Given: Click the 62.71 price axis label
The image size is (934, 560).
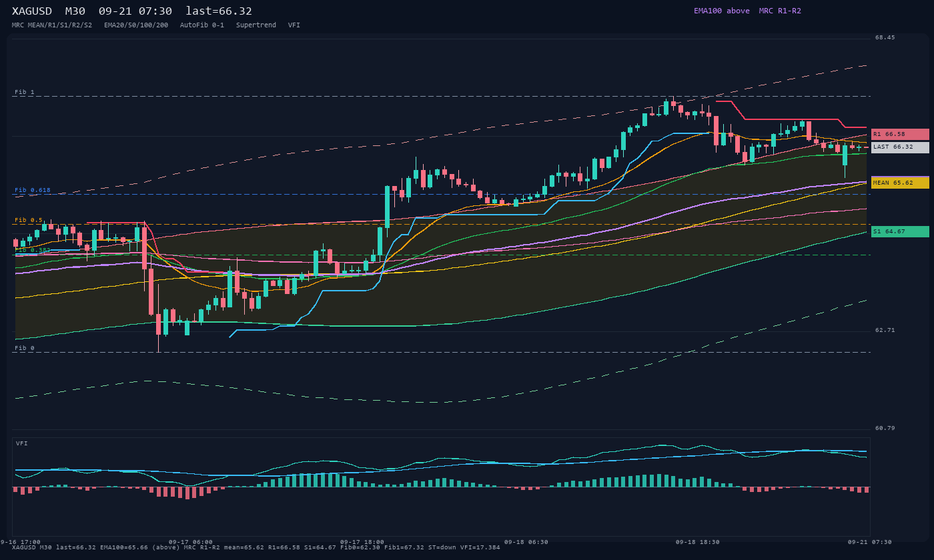Looking at the screenshot, I should (x=885, y=330).
